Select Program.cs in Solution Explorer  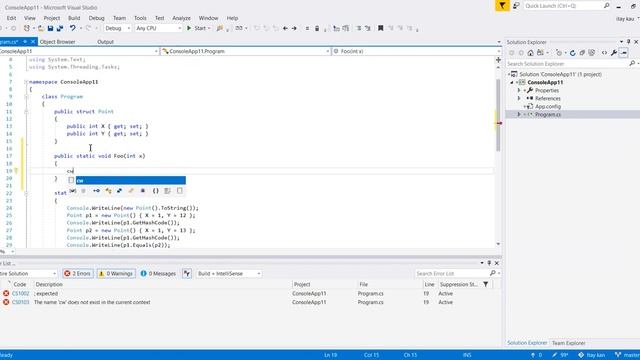(548, 115)
